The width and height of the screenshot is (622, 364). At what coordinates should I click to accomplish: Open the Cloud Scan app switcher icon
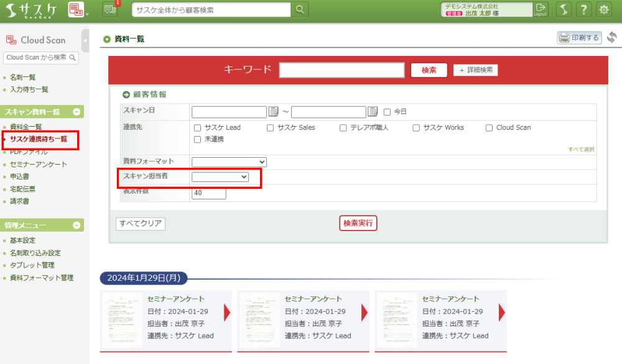point(76,9)
